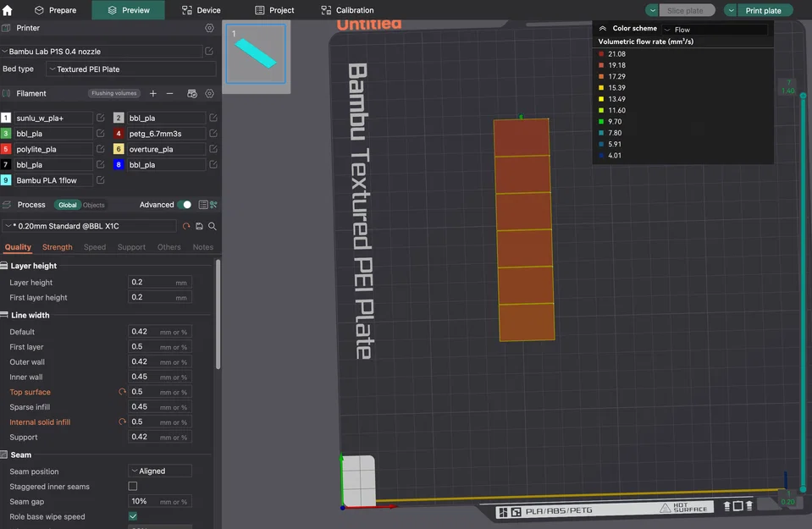
Task: Open settings list view icon beside Advanced
Action: [203, 205]
